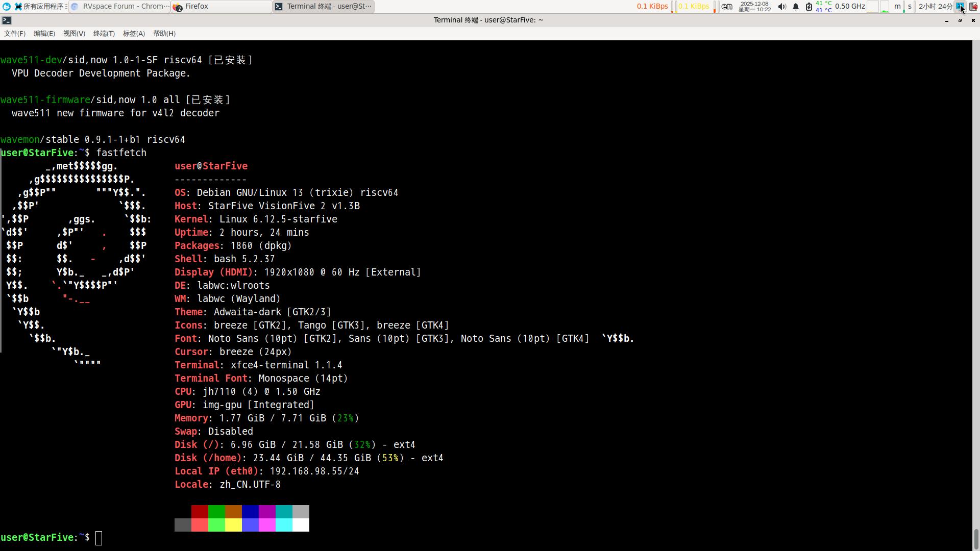Open notifications bell icon
980x551 pixels.
795,7
